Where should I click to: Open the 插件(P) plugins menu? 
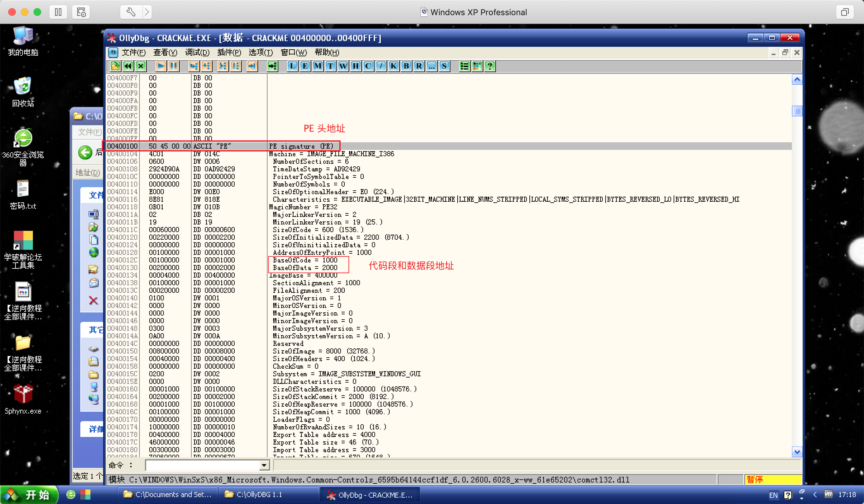tap(229, 52)
